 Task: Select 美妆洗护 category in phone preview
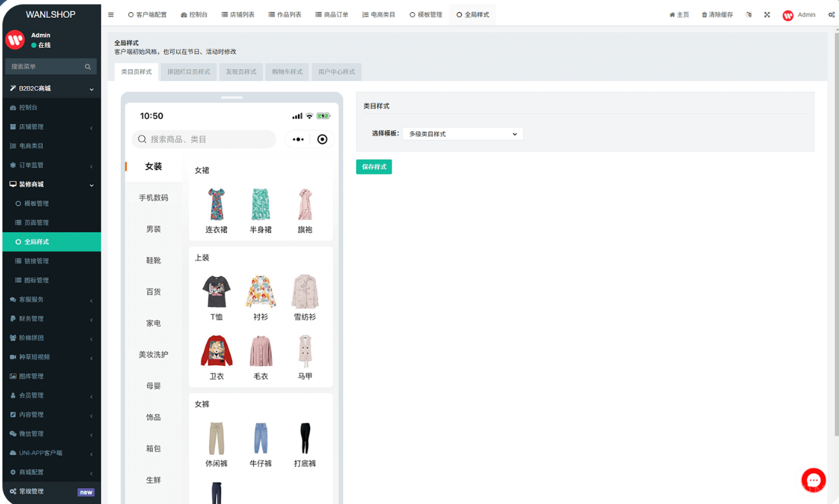[153, 354]
